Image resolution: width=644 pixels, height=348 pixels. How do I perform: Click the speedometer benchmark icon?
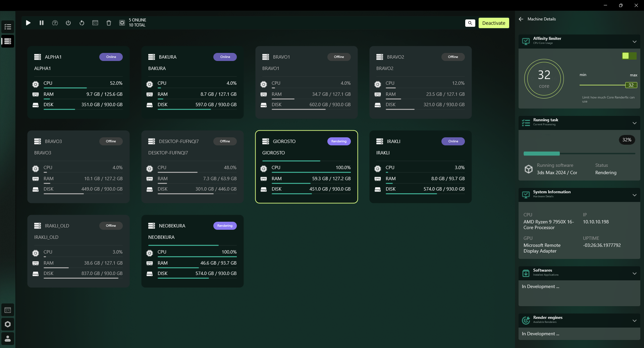(55, 23)
